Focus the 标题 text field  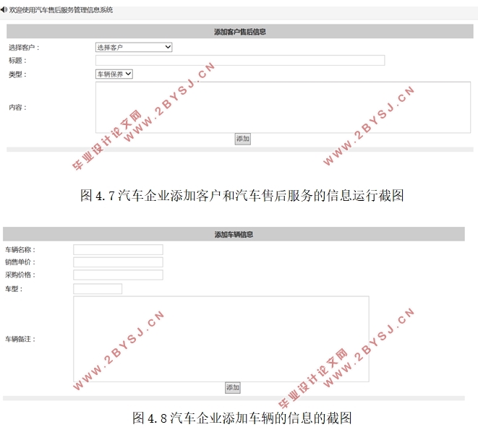pyautogui.click(x=239, y=61)
